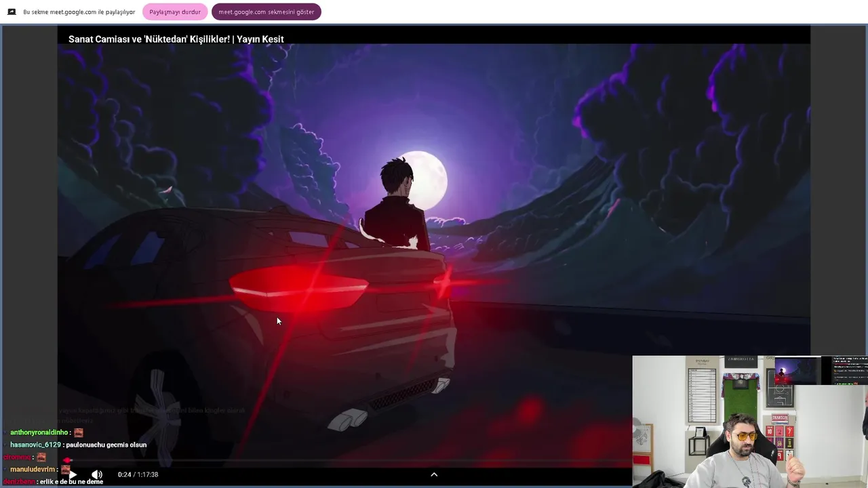
Task: Click the 'Bu sekme meet.google.com ile paylaşılıyor' text
Action: (79, 12)
